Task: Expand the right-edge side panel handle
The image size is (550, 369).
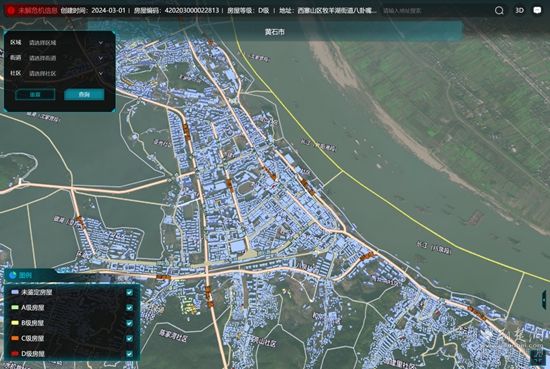Action: (544, 300)
